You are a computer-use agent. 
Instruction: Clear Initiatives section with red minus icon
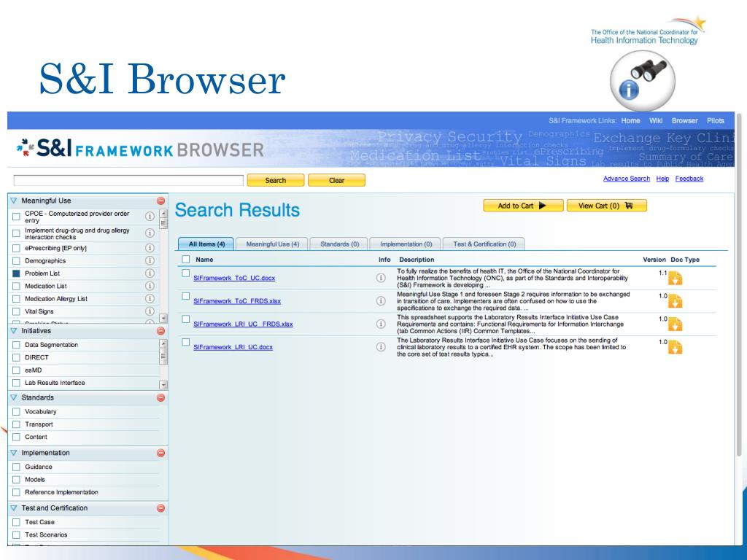click(160, 330)
